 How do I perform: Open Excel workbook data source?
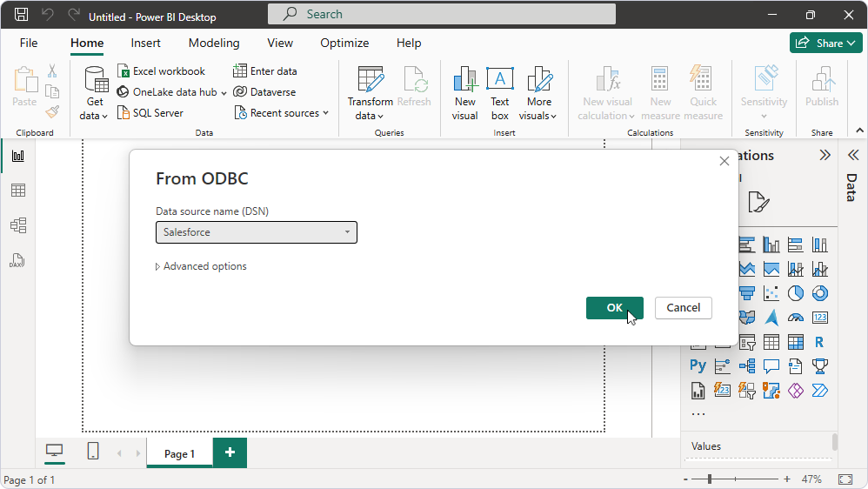161,70
